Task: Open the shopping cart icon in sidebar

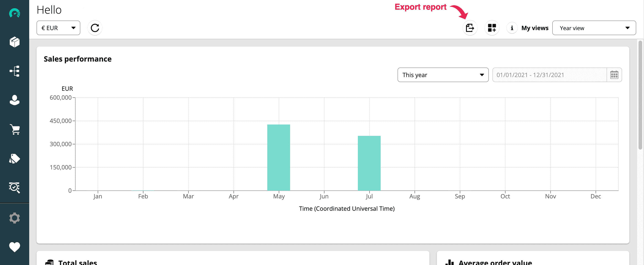Action: (15, 129)
